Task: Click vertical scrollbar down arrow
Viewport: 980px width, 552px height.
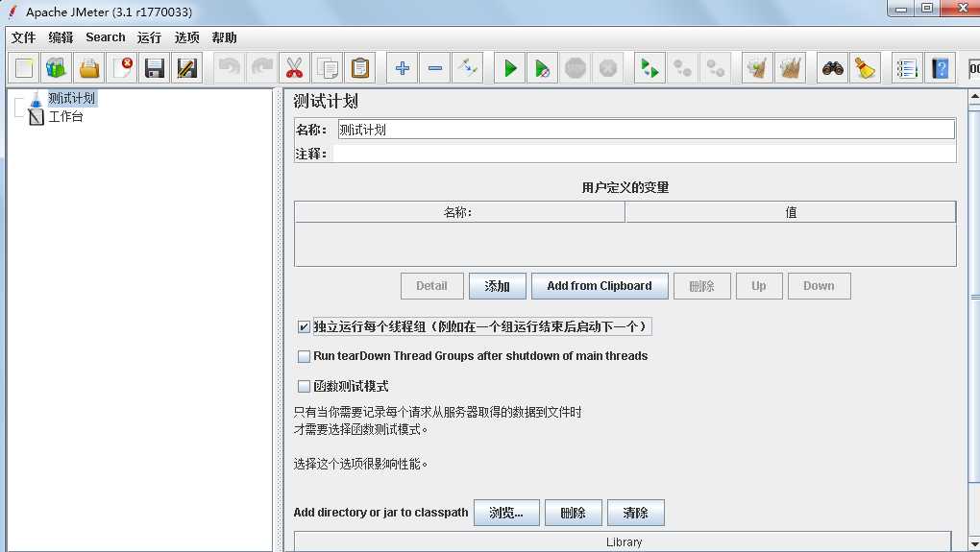Action: (974, 542)
